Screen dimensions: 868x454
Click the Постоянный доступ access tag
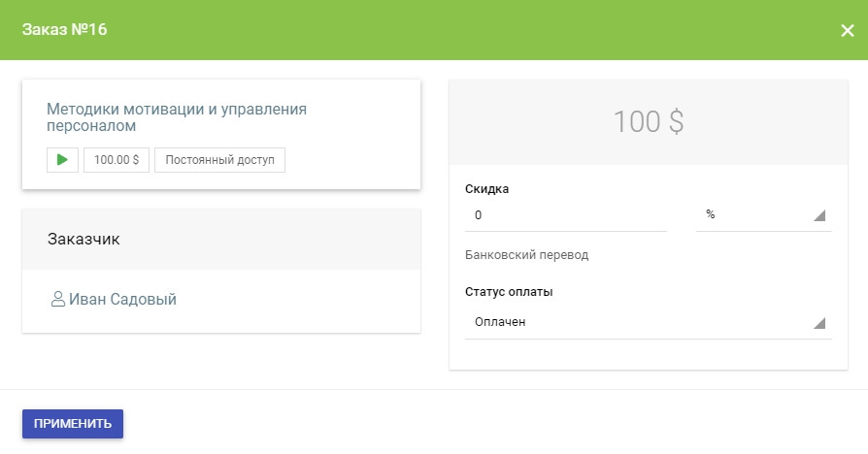tap(220, 160)
